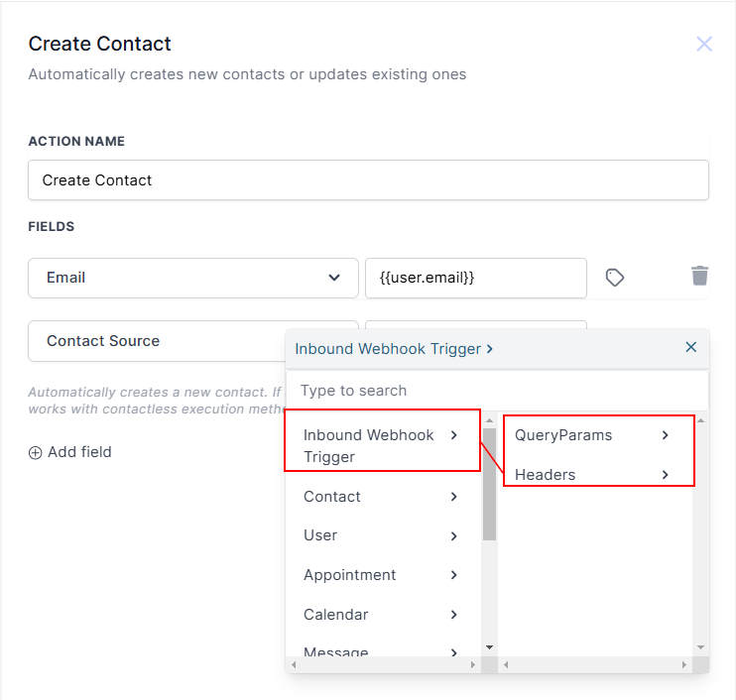Open the Contact menu category
Image resolution: width=736 pixels, height=700 pixels.
332,497
